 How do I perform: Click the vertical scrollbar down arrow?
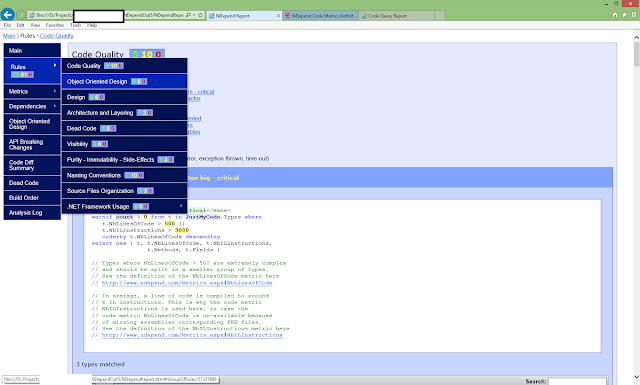point(636,377)
